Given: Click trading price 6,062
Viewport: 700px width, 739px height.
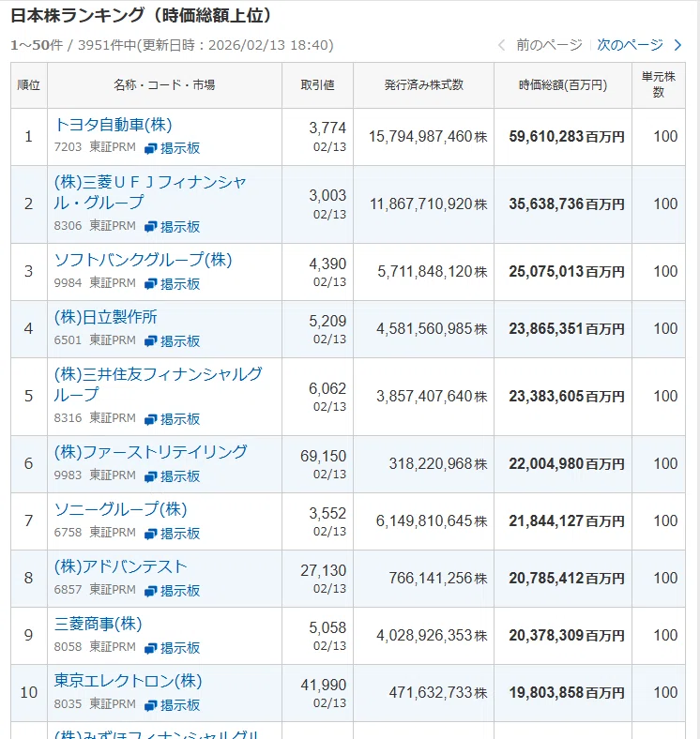Looking at the screenshot, I should point(327,389).
